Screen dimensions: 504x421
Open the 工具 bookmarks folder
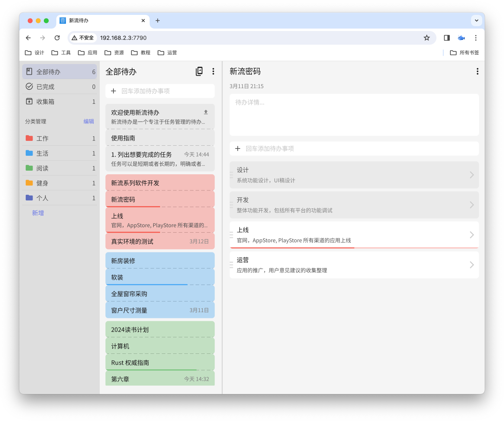pos(61,53)
